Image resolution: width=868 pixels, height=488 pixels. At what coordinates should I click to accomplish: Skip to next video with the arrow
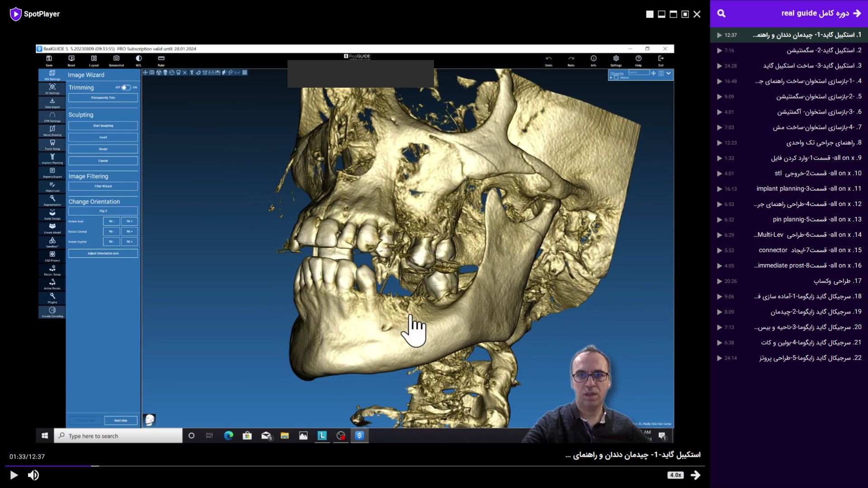click(696, 475)
